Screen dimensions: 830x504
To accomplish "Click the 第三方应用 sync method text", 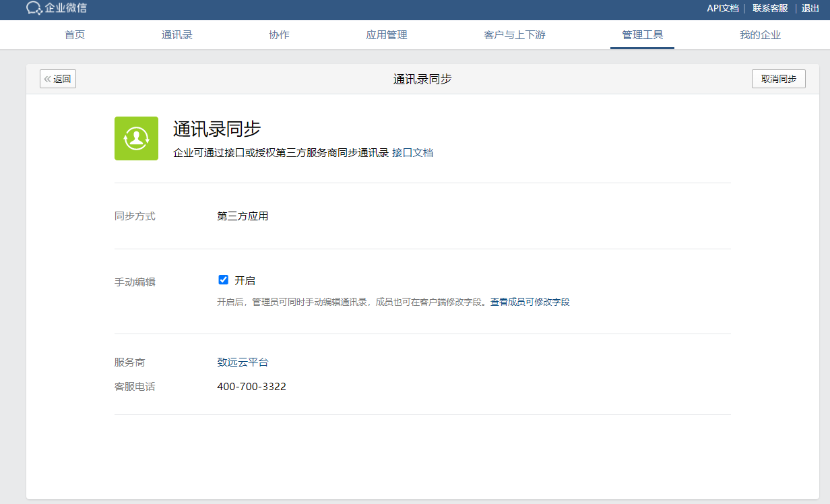I will pos(243,216).
